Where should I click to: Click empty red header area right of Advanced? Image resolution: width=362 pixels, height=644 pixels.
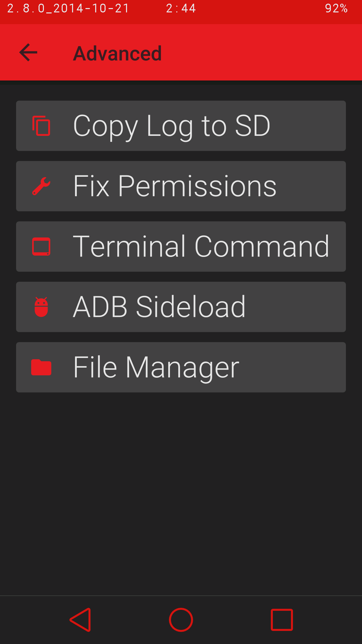click(x=261, y=53)
